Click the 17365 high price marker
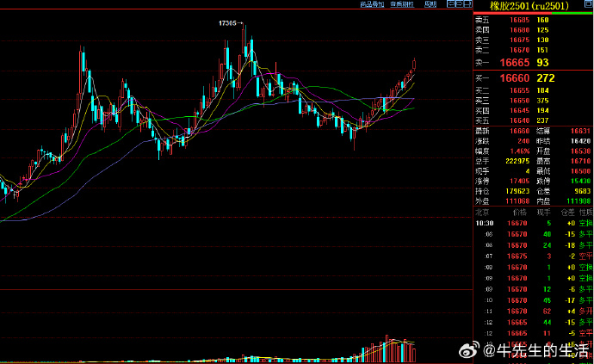 229,24
